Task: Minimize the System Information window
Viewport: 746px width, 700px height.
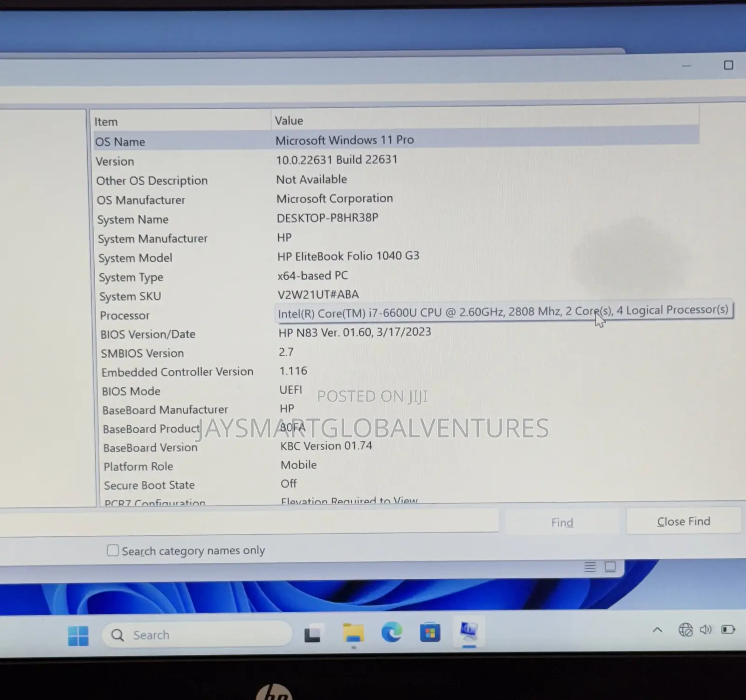Action: click(x=686, y=66)
